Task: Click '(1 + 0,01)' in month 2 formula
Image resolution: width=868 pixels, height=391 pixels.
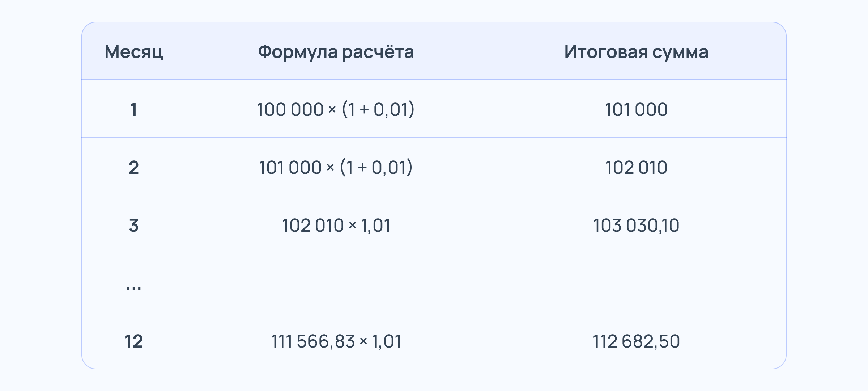Action: [376, 167]
